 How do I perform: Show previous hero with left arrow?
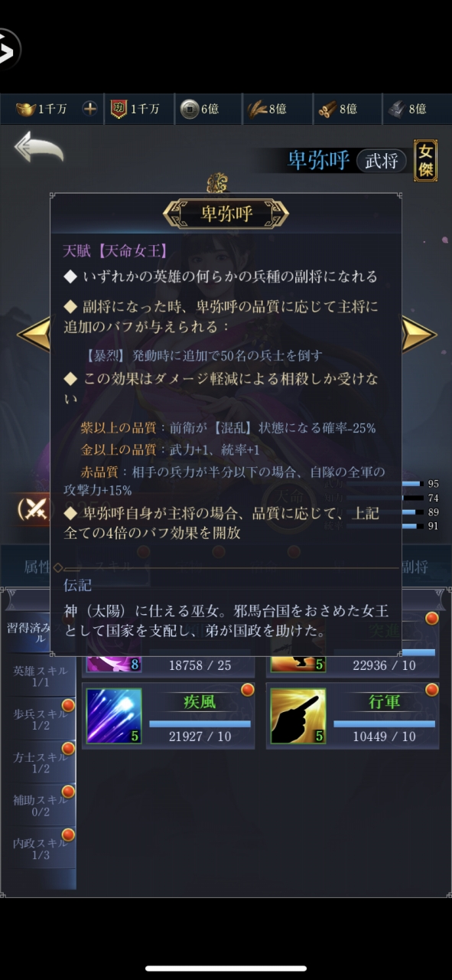pyautogui.click(x=34, y=334)
